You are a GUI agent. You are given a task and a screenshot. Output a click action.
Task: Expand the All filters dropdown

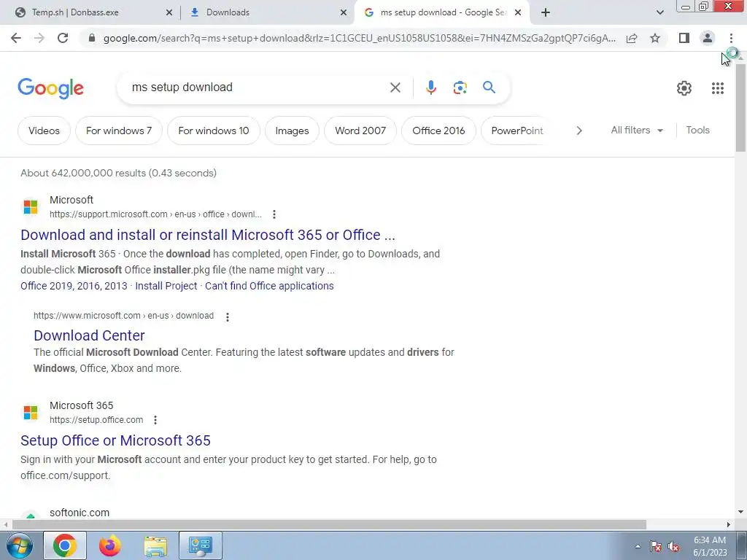[637, 130]
